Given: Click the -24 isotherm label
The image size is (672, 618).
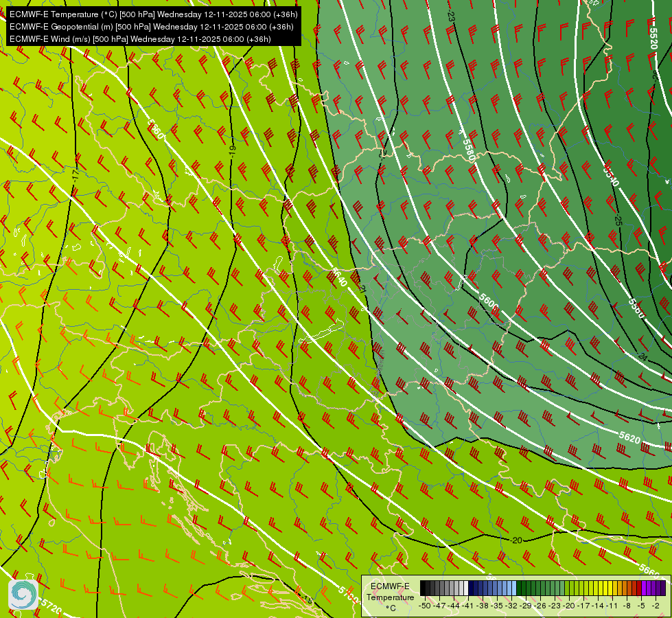Looking at the screenshot, I should coord(642,356).
